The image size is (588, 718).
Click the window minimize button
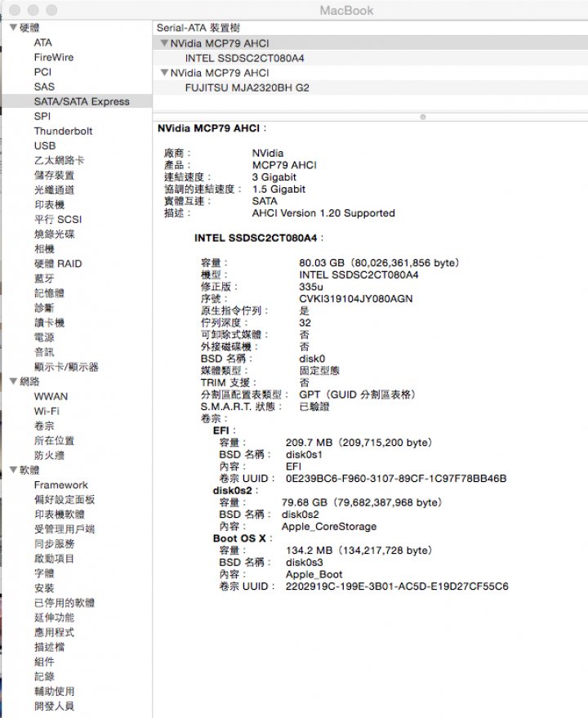[33, 10]
